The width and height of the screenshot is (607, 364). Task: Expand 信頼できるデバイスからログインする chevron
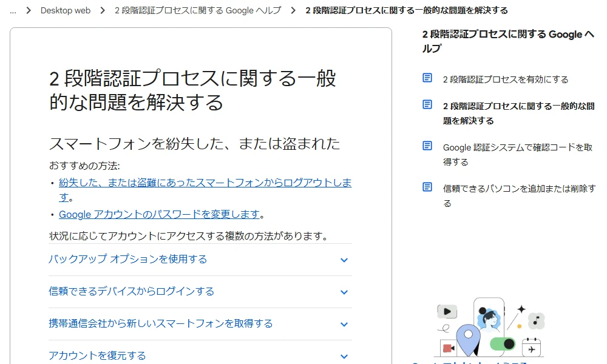pos(344,292)
